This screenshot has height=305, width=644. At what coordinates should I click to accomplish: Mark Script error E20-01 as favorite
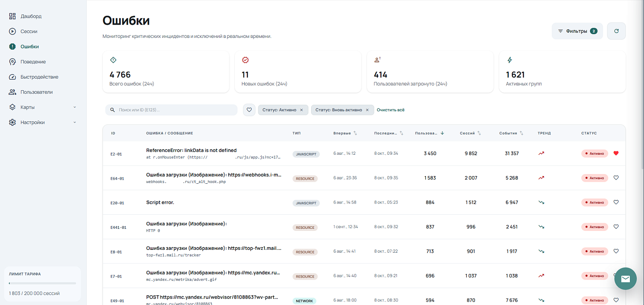pyautogui.click(x=616, y=202)
